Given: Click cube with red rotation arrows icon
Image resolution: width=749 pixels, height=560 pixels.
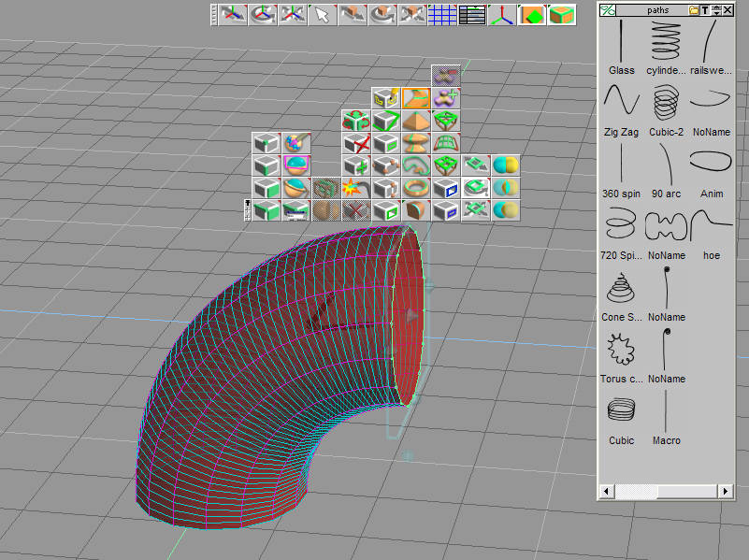Looking at the screenshot, I should pos(356,121).
